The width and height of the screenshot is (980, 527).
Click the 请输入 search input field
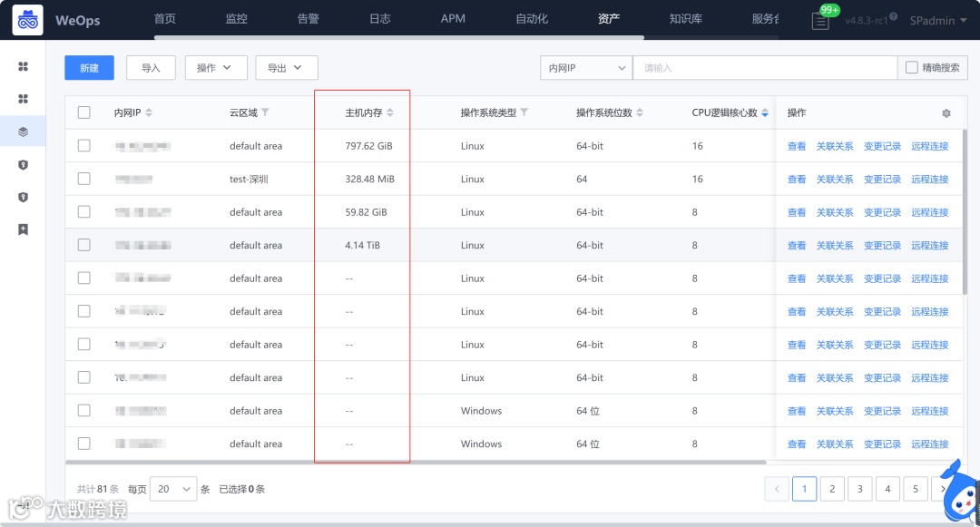(x=765, y=67)
